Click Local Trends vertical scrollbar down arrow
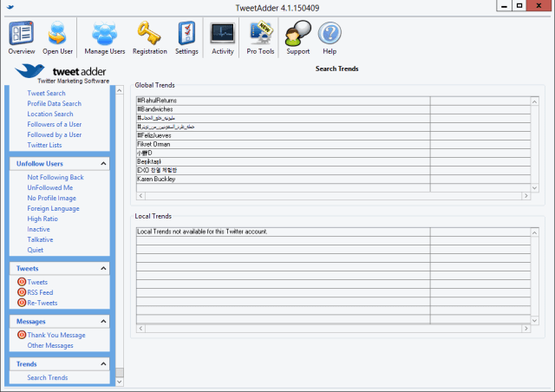The height and width of the screenshot is (392, 555). point(534,321)
